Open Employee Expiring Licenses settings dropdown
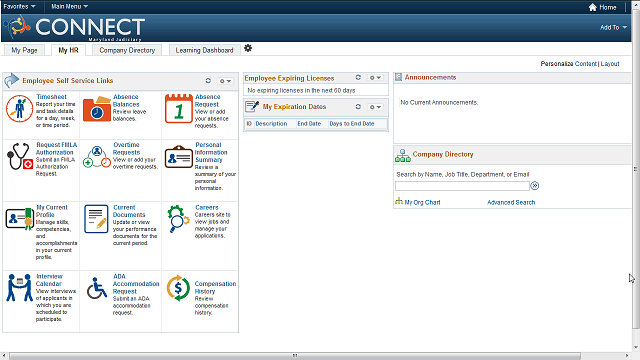The height and width of the screenshot is (360, 640). coord(375,77)
